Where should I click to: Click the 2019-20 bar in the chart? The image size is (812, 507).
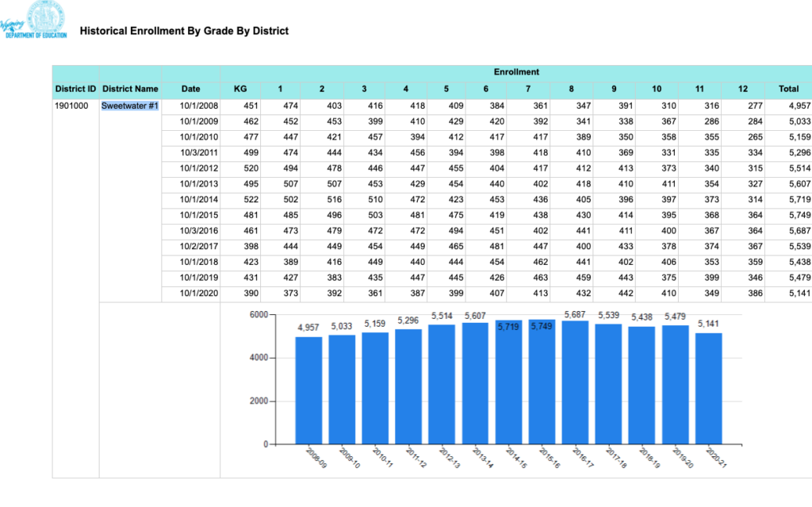(676, 385)
